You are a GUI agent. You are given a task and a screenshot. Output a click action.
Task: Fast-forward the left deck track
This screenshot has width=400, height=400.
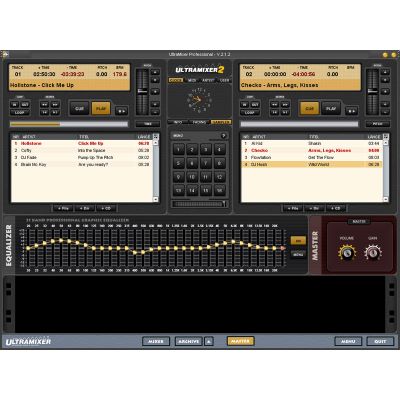pos(55,105)
